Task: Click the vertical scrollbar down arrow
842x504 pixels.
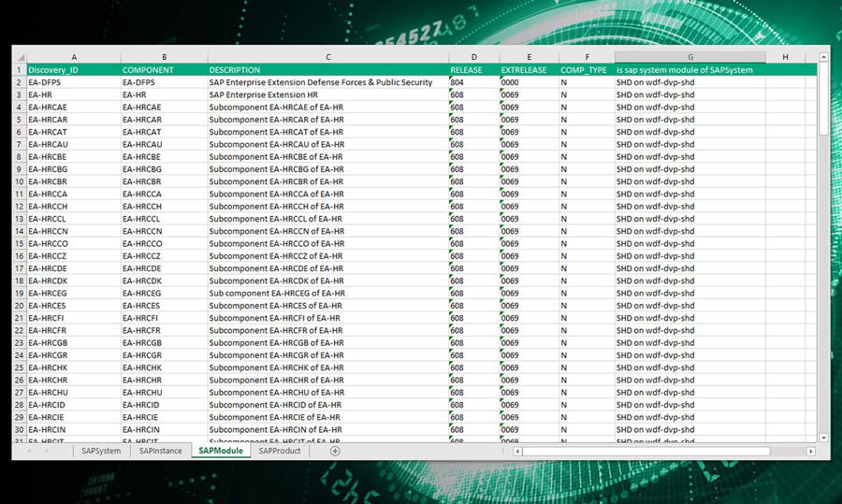Action: point(823,438)
